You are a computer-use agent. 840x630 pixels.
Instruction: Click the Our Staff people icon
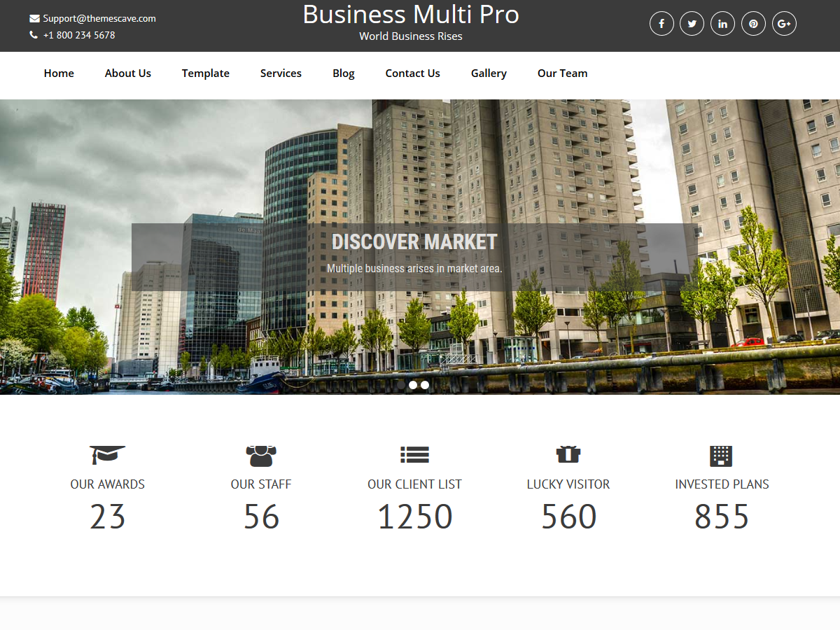[x=261, y=454]
